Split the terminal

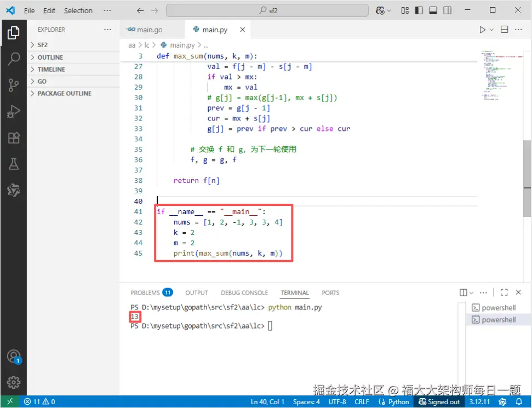pos(463,292)
